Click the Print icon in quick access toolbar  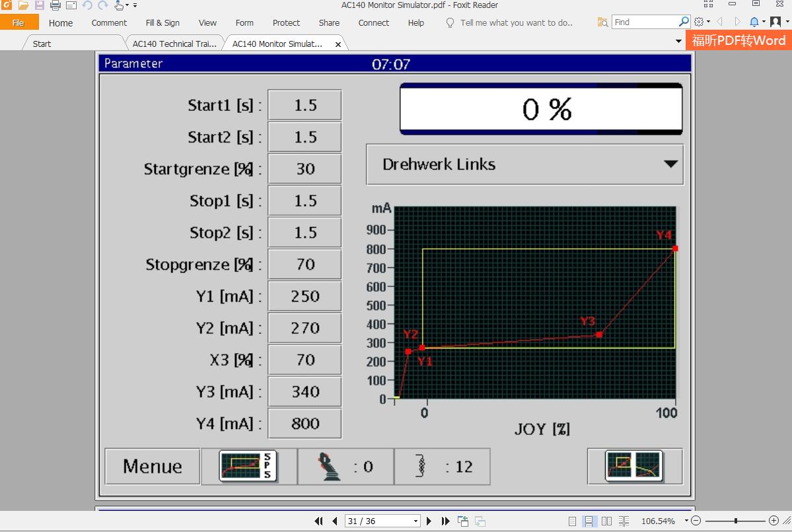coord(55,5)
